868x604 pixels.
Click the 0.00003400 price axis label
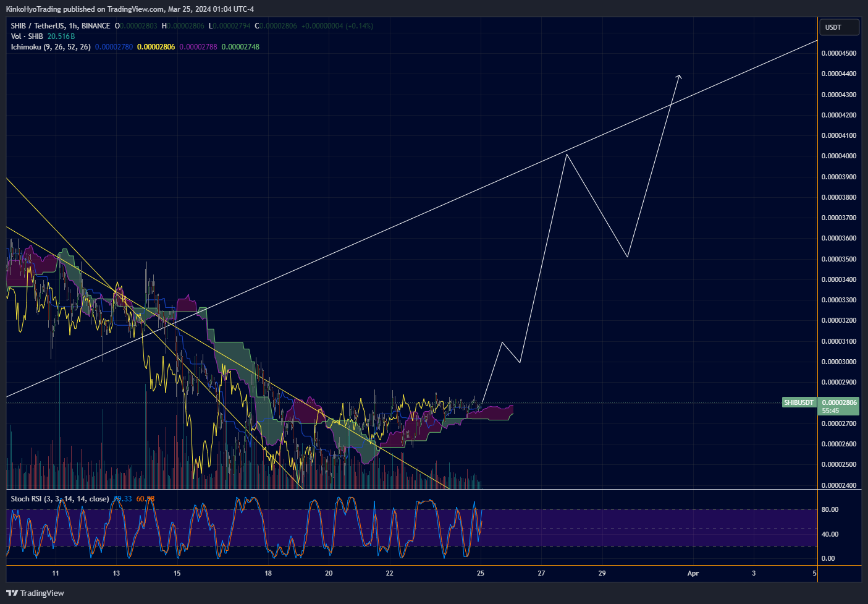(839, 279)
